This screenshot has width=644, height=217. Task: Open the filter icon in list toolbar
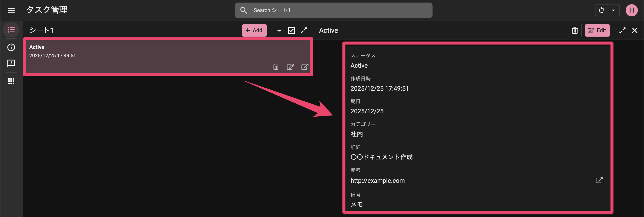point(279,30)
